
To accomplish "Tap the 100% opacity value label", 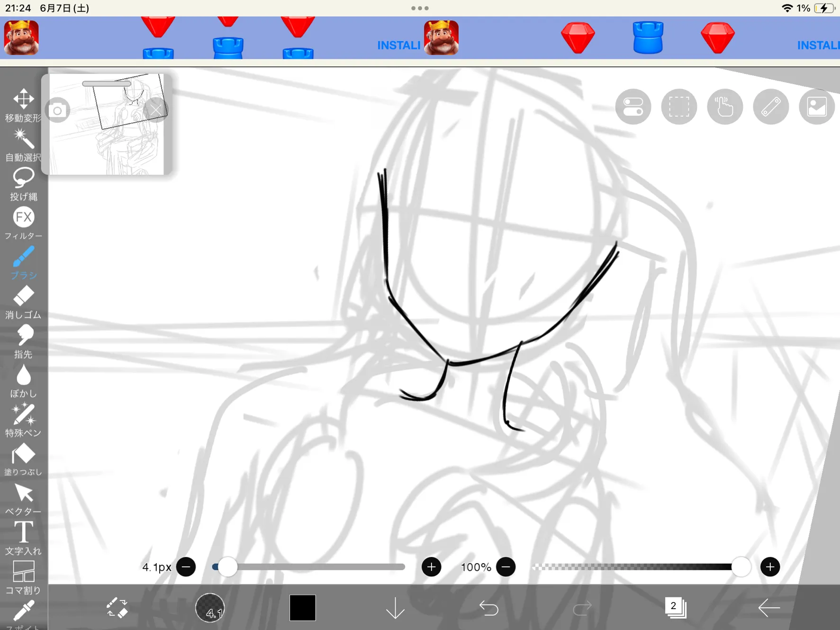I will point(476,567).
